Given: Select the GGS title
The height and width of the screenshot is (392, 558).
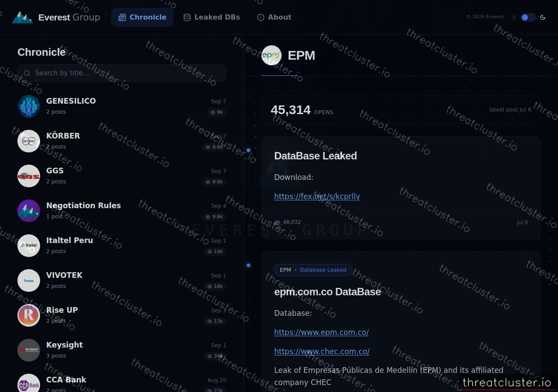Looking at the screenshot, I should 55,171.
